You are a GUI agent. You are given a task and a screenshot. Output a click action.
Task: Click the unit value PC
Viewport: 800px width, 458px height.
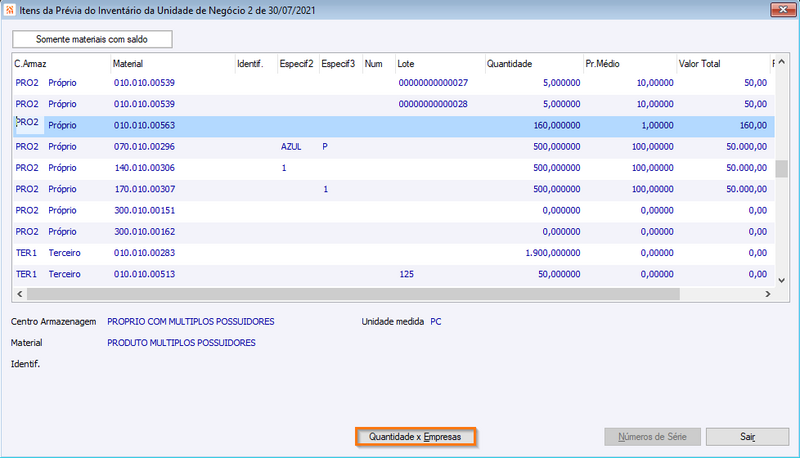click(x=436, y=322)
